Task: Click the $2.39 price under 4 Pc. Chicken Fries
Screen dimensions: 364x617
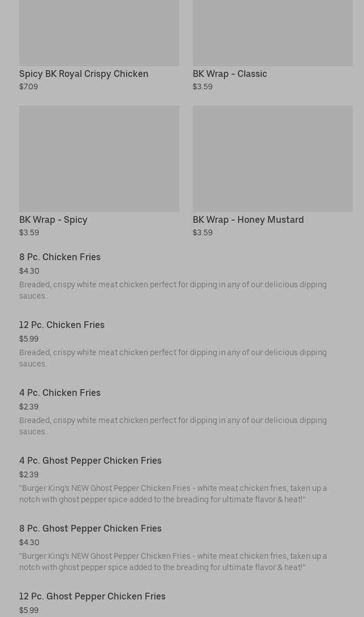Action: point(29,407)
